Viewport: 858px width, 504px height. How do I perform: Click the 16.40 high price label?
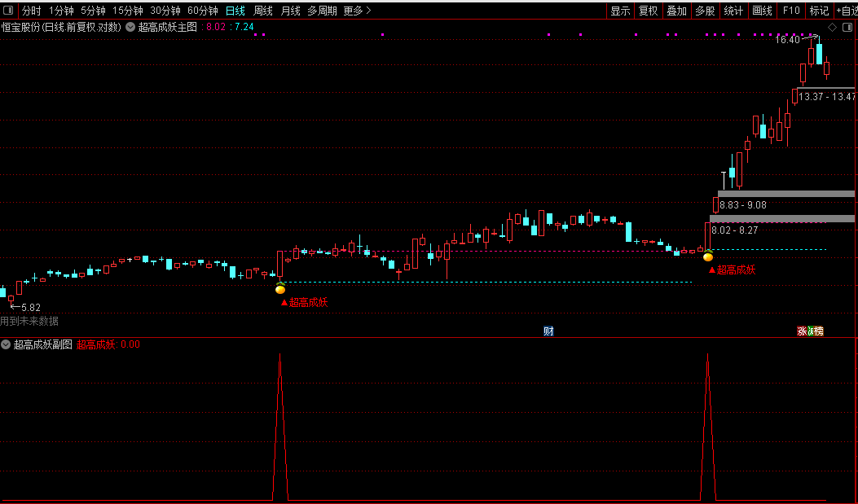pos(787,39)
